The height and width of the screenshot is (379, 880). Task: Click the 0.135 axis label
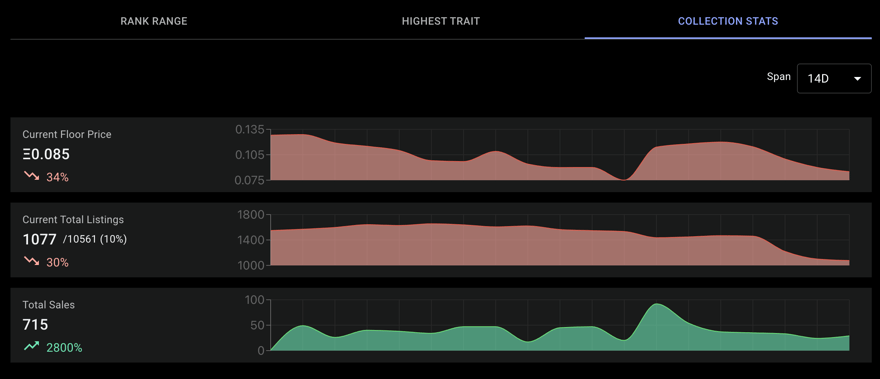249,130
